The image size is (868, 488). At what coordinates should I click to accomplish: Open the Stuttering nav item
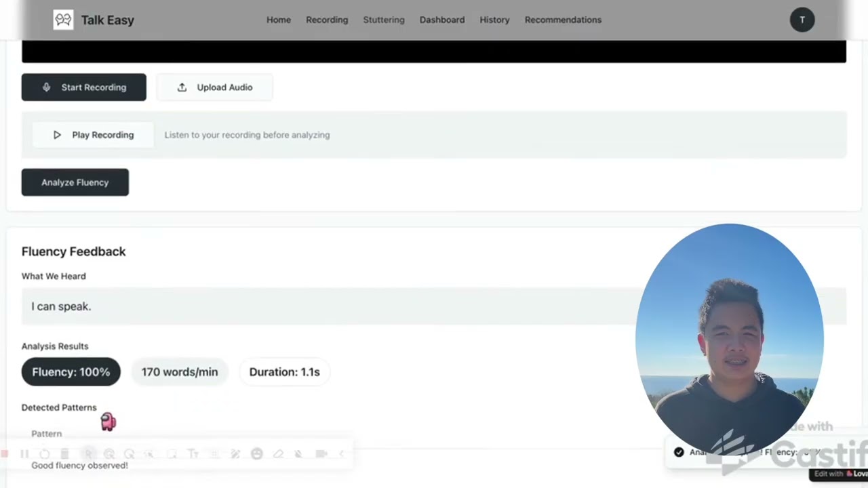tap(384, 20)
